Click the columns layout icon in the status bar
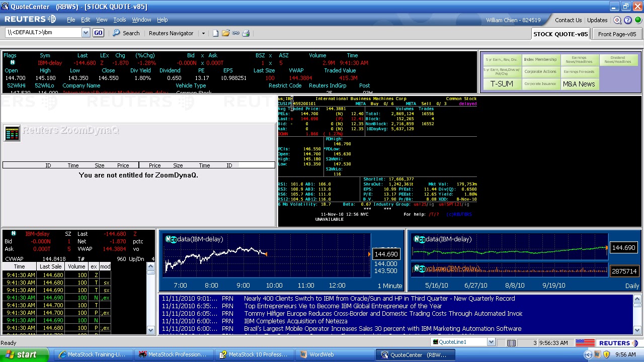The image size is (644, 362). [x=511, y=343]
